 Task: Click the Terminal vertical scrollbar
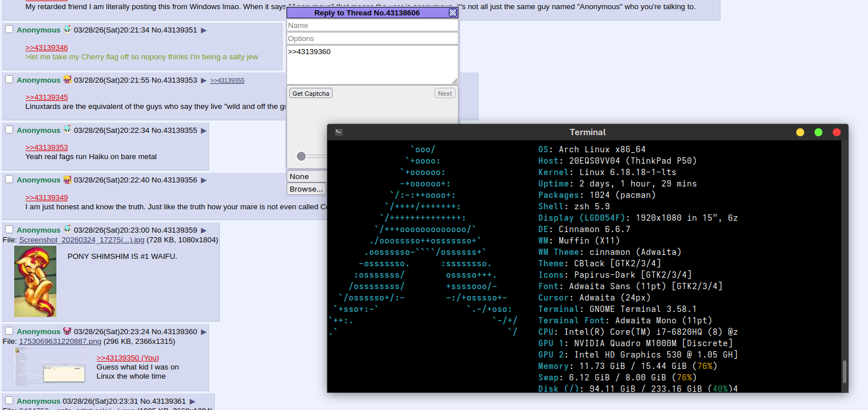pos(845,372)
